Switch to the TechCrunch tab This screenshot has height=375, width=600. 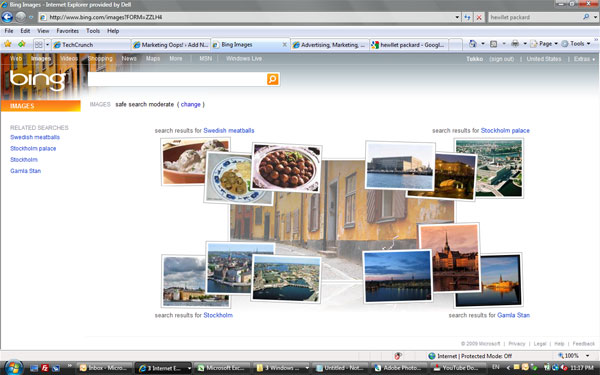[x=91, y=45]
